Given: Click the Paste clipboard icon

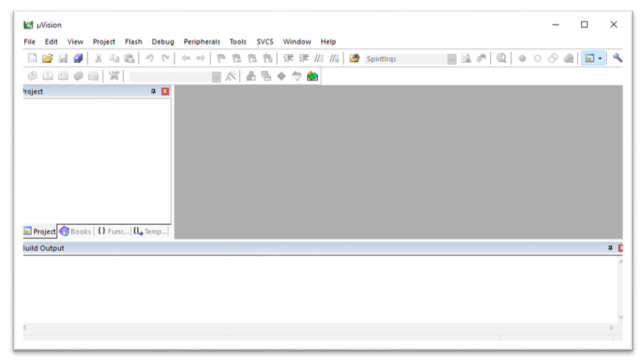Looking at the screenshot, I should [x=129, y=58].
